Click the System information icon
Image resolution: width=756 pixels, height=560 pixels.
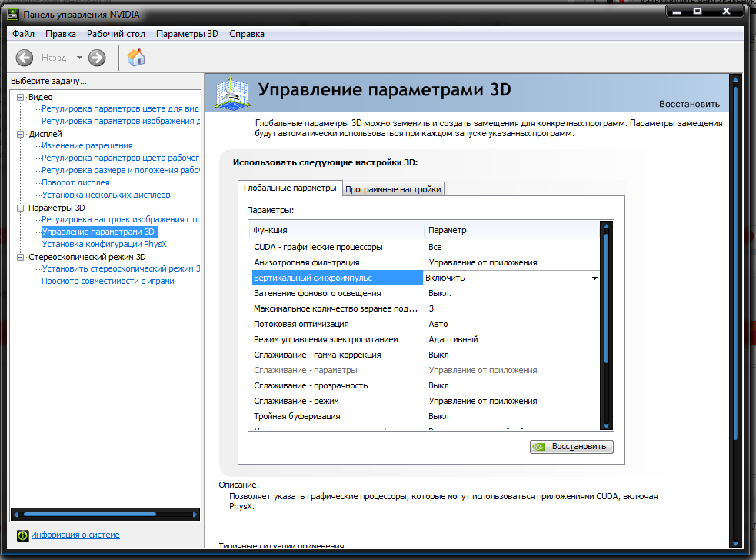tap(22, 535)
